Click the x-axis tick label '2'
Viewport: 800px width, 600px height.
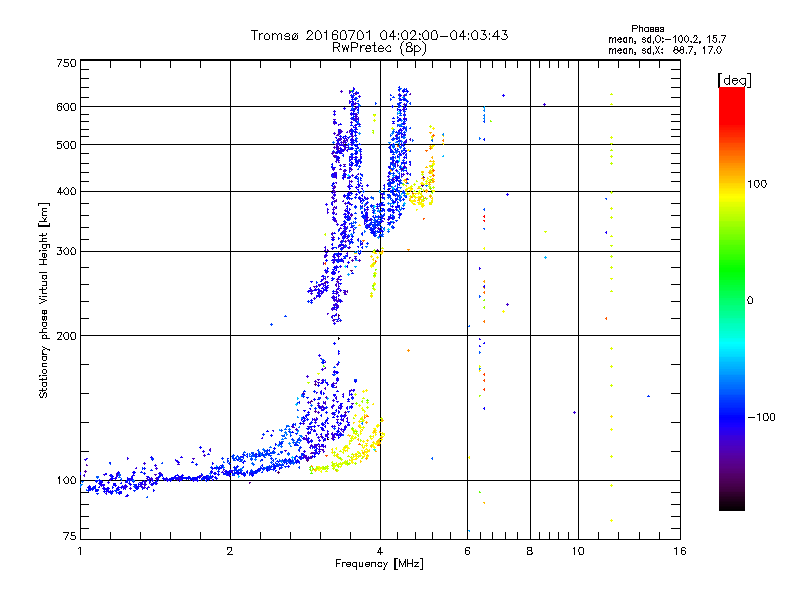230,551
